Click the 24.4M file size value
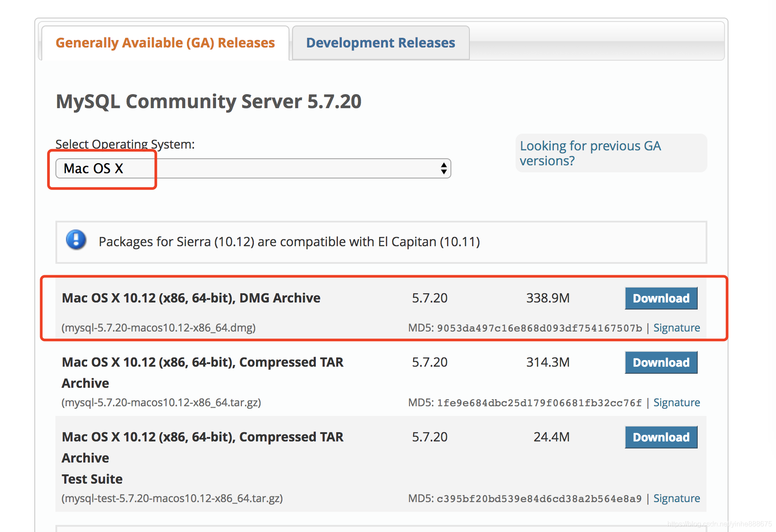 [551, 437]
